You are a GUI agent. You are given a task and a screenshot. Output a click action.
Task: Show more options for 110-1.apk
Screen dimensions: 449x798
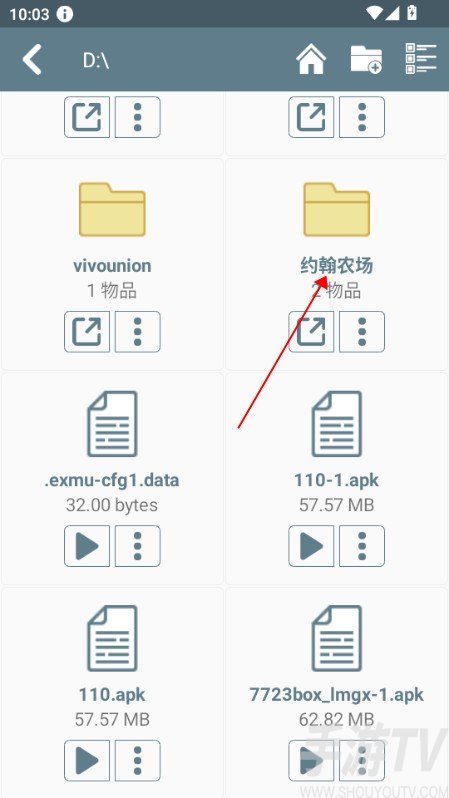362,546
